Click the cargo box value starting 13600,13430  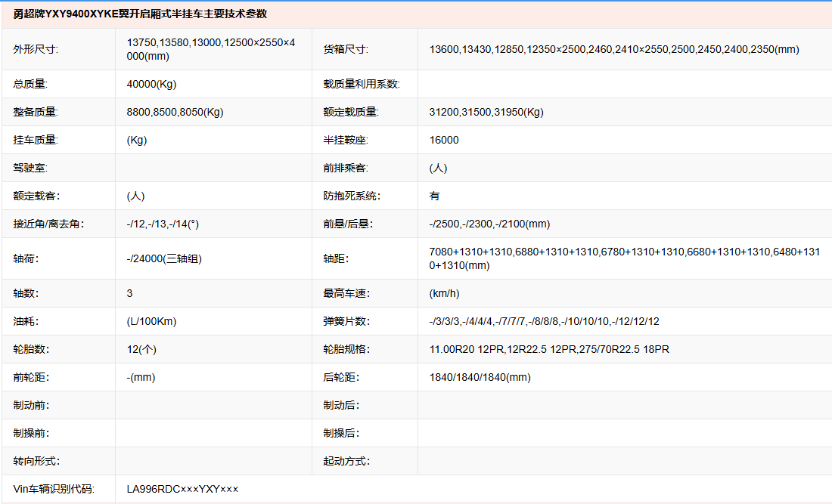tap(614, 49)
